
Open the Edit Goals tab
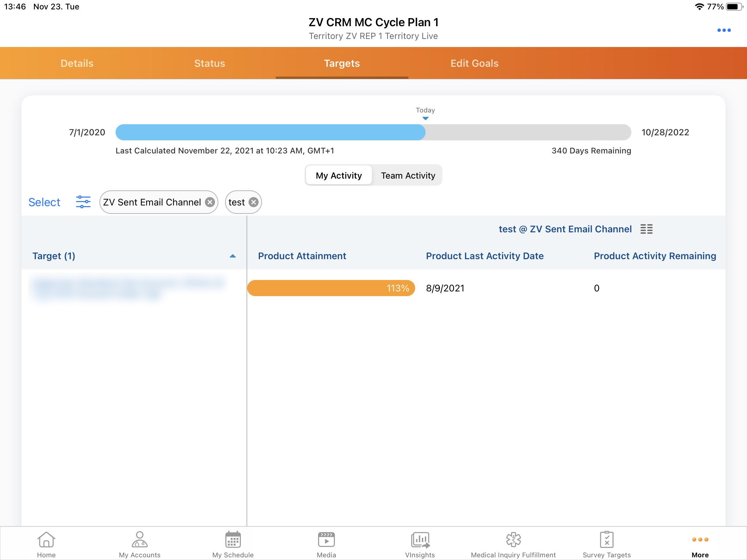pyautogui.click(x=474, y=63)
